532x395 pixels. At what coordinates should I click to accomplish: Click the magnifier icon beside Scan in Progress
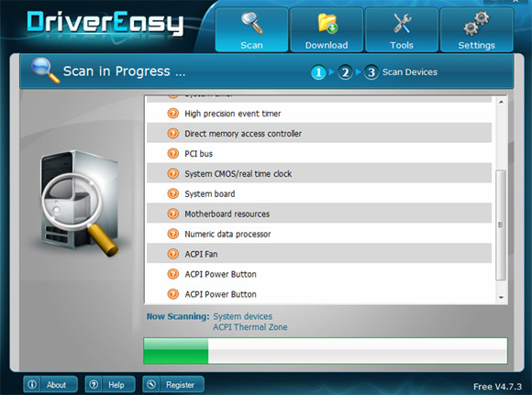(45, 71)
